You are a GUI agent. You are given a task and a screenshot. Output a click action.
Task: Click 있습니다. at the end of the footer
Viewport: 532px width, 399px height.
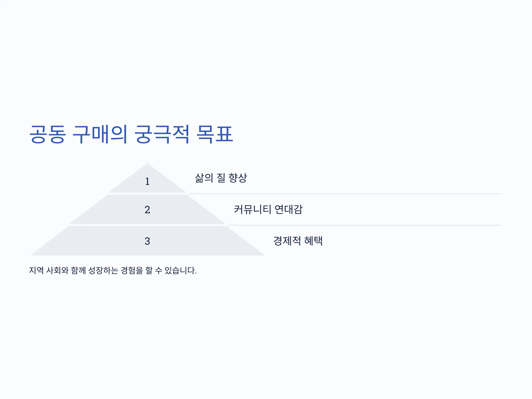click(x=181, y=271)
